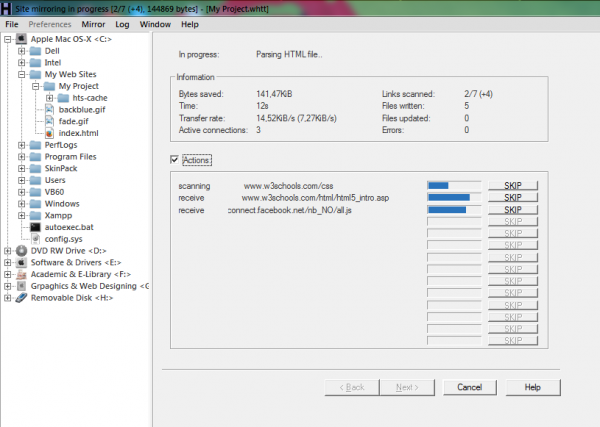Click the Xampp folder icon
The image size is (600, 427).
coord(36,215)
